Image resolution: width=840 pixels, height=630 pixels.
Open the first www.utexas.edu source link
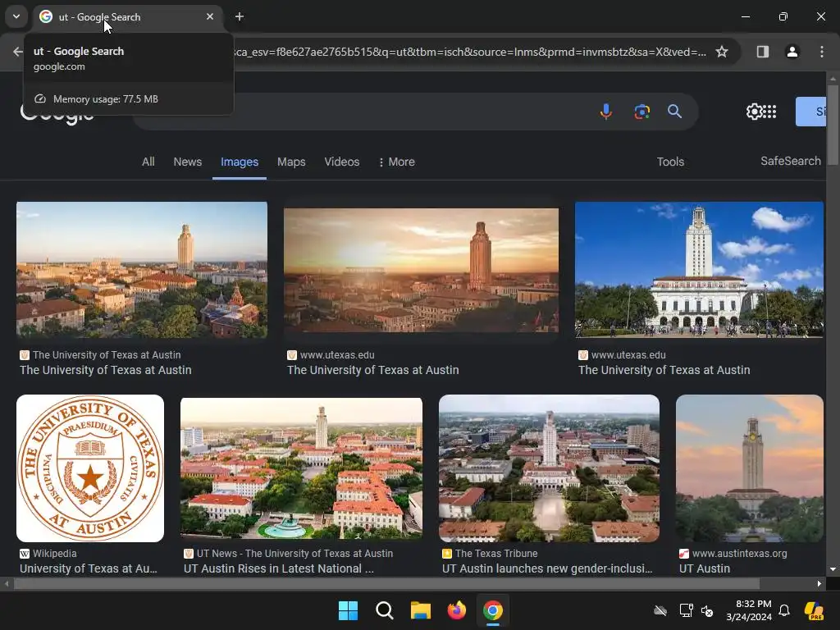[x=337, y=354]
